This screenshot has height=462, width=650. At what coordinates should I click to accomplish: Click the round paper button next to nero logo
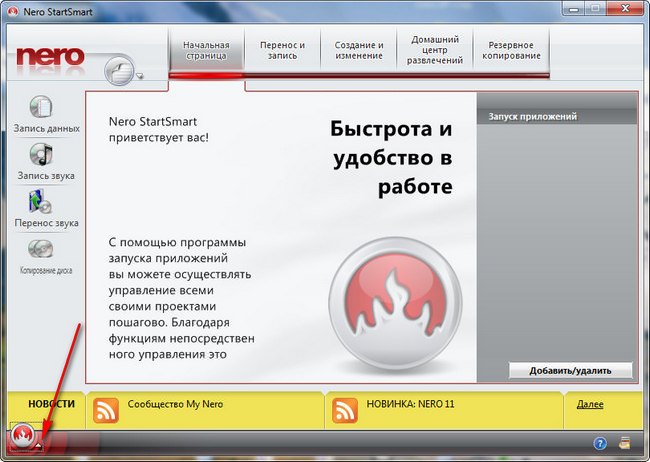(x=119, y=70)
